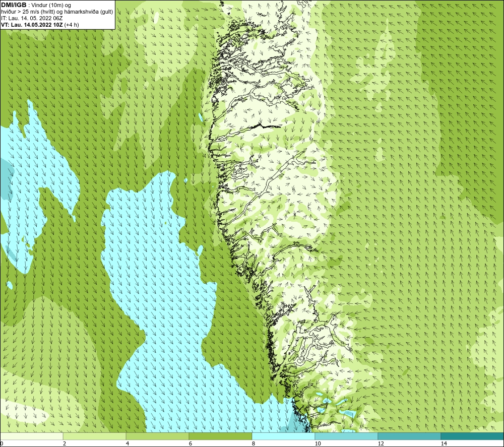Click the legend scale label "14"

pyautogui.click(x=444, y=443)
